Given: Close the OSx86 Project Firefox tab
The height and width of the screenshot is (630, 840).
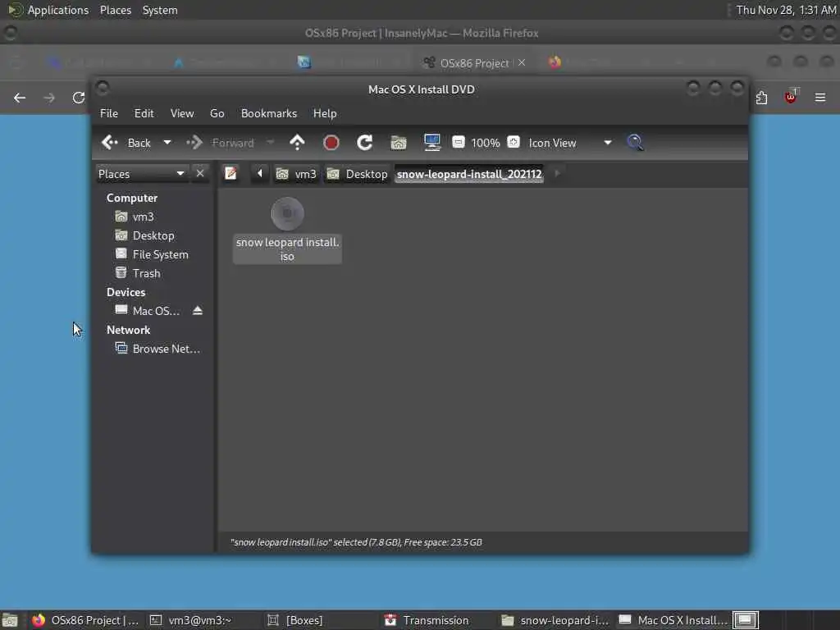Looking at the screenshot, I should click(522, 62).
